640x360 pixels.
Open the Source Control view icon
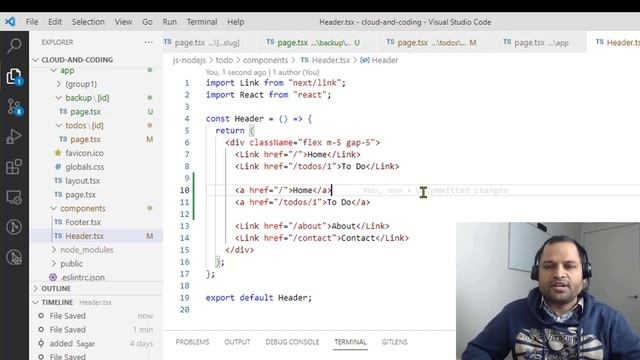click(14, 107)
